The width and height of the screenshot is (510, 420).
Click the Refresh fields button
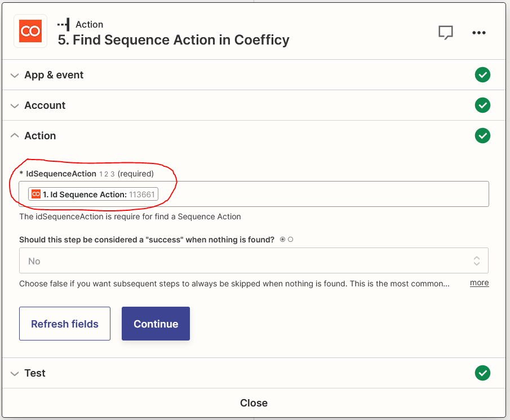[65, 324]
